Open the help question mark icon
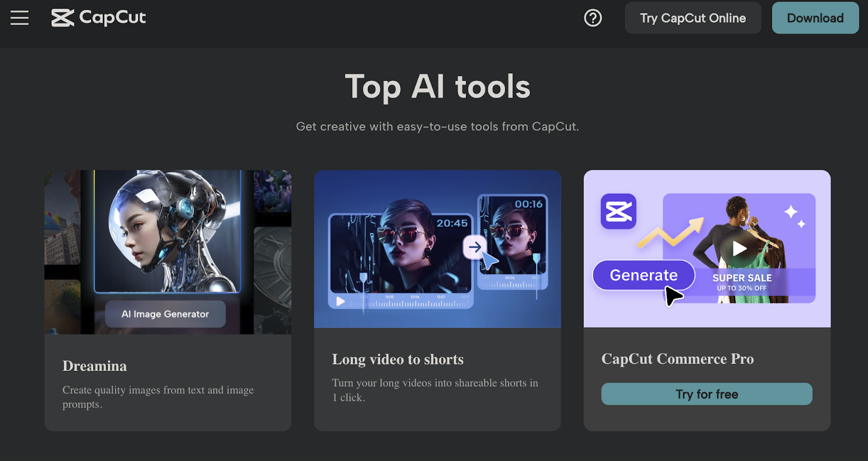The image size is (868, 461). click(x=593, y=18)
